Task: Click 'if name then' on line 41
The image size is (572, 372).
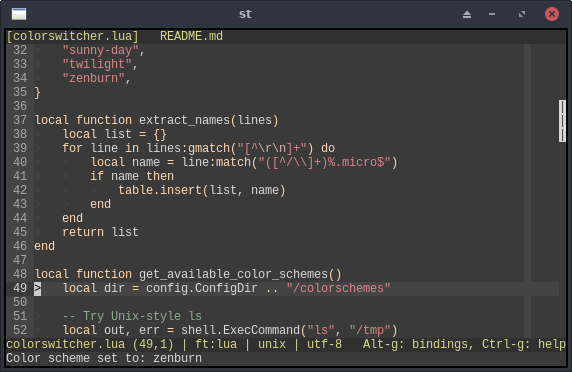Action: [132, 176]
